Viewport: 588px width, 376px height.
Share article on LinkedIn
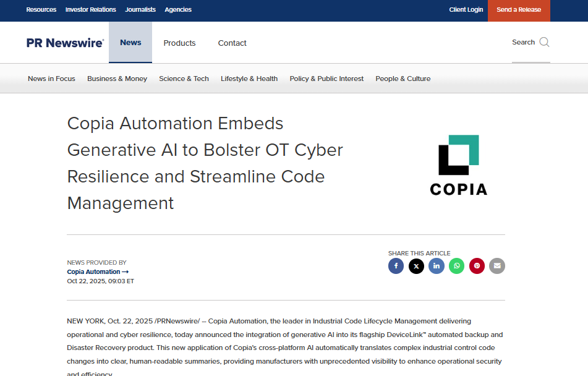[437, 266]
